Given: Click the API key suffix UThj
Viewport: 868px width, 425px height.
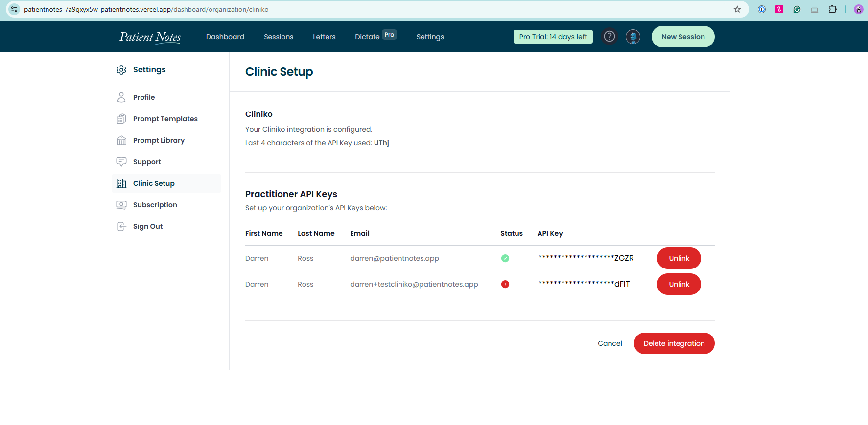Looking at the screenshot, I should click(381, 143).
